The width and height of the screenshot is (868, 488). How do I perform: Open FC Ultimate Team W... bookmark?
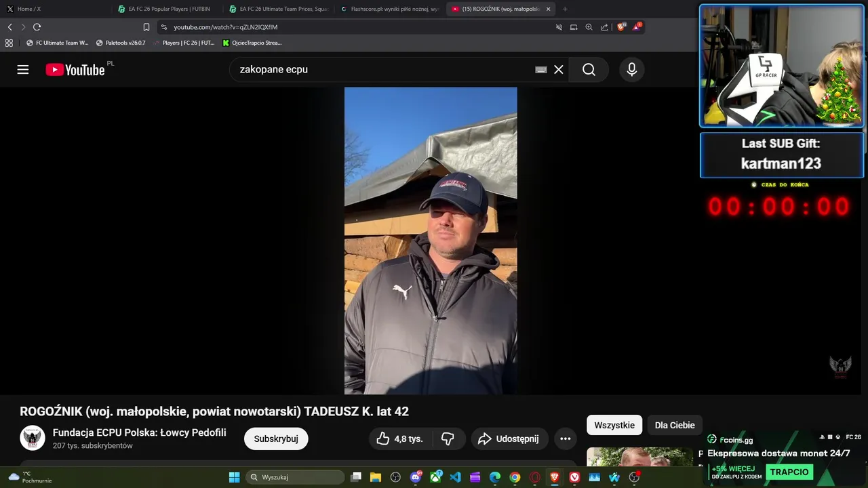[x=57, y=43]
